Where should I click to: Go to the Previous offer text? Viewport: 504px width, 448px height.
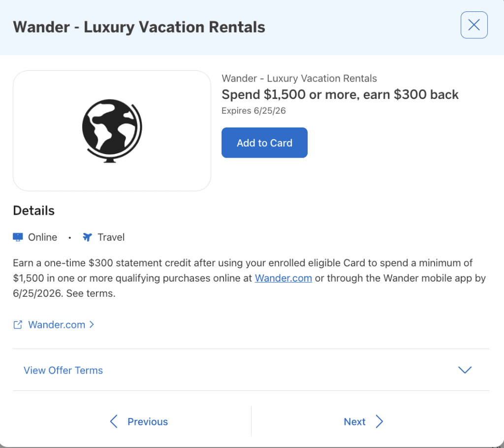147,421
